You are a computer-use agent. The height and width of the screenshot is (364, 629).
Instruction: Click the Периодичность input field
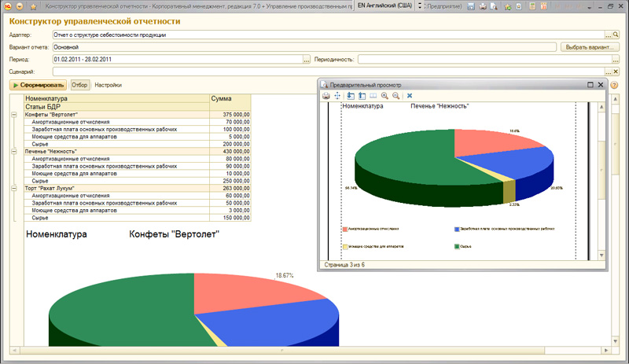[x=485, y=60]
